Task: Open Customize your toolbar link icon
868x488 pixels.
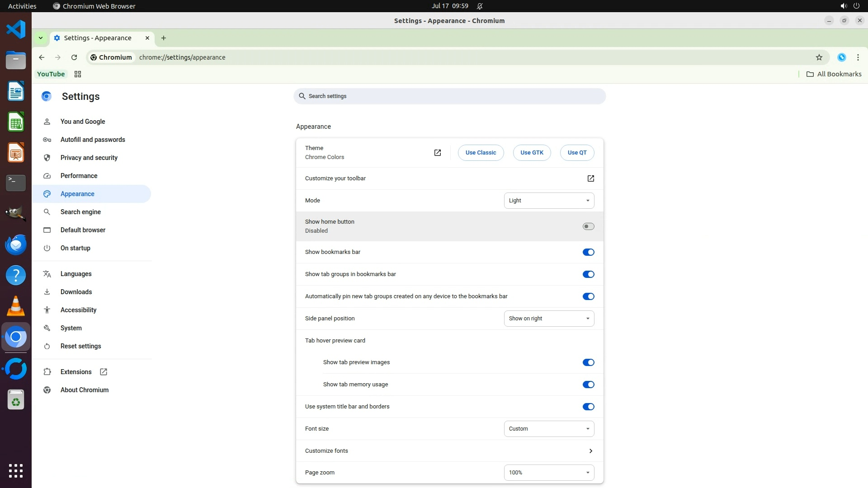Action: point(590,178)
